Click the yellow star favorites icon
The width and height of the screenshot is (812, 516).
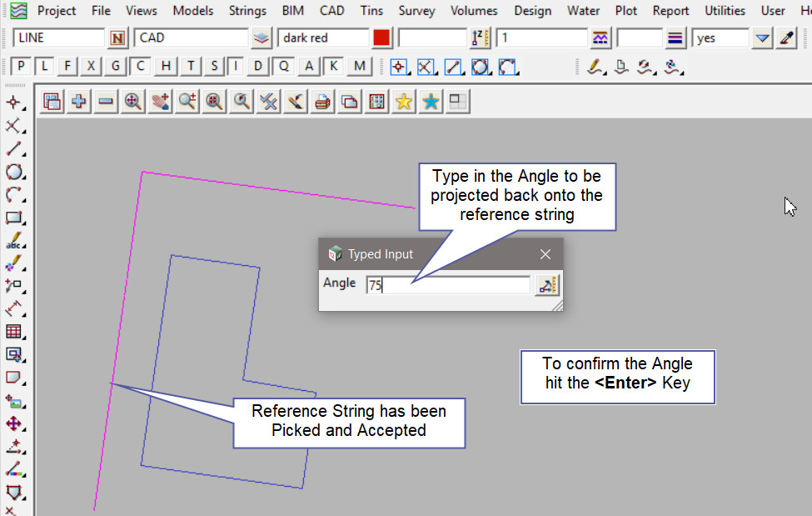(404, 102)
